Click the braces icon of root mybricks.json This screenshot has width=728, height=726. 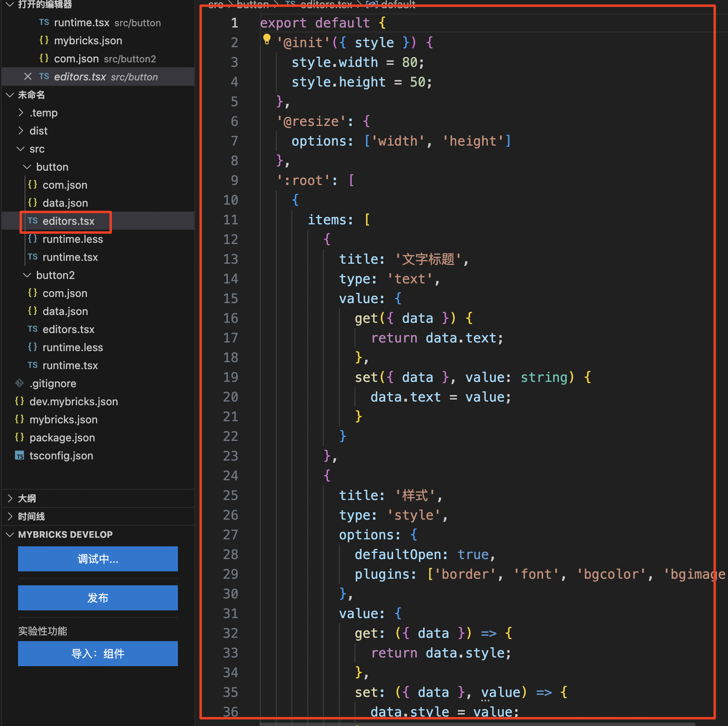coord(19,420)
